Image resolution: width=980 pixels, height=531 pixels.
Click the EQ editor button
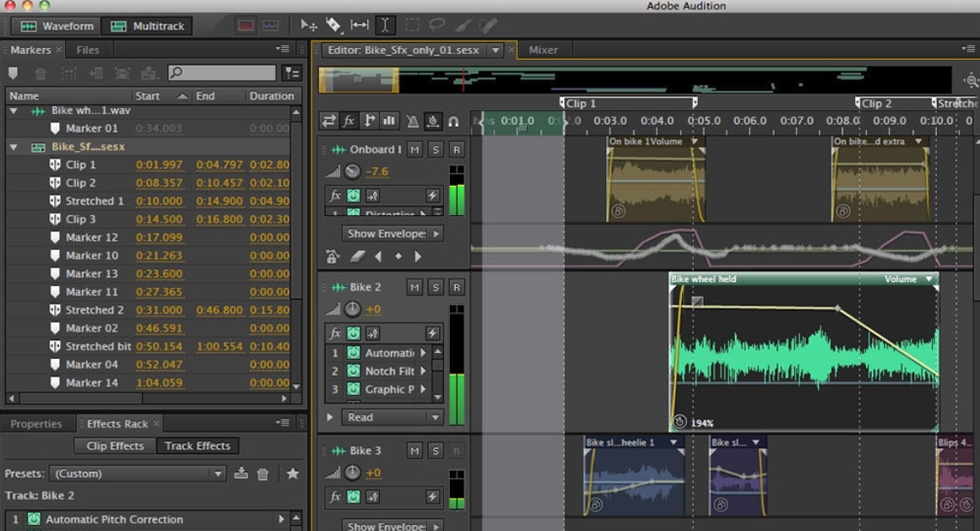389,121
